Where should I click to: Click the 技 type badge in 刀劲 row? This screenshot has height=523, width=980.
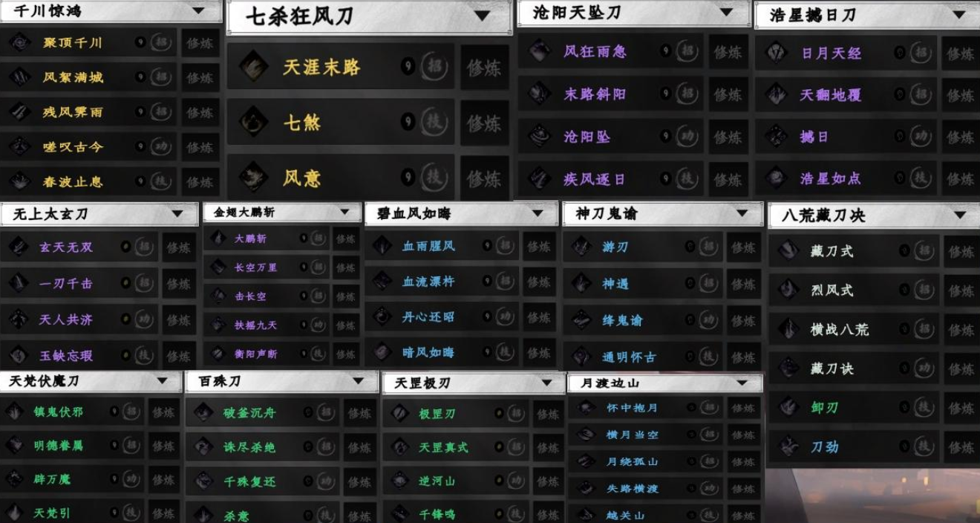[924, 446]
